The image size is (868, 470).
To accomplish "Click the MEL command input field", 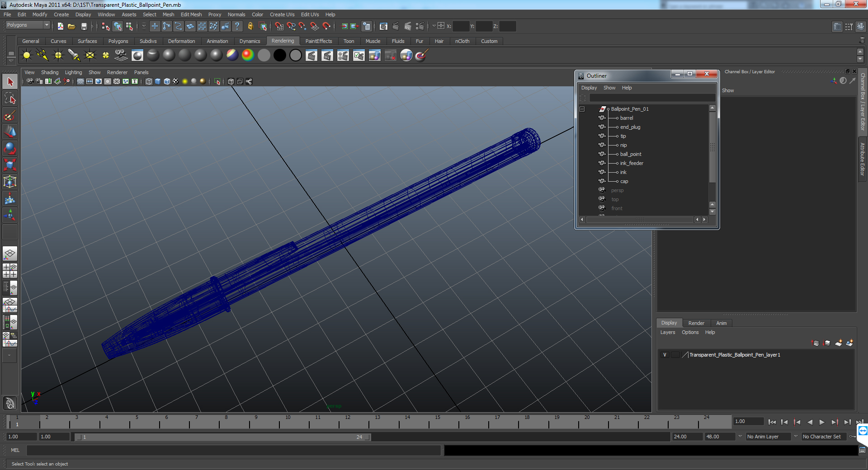I will [x=234, y=450].
